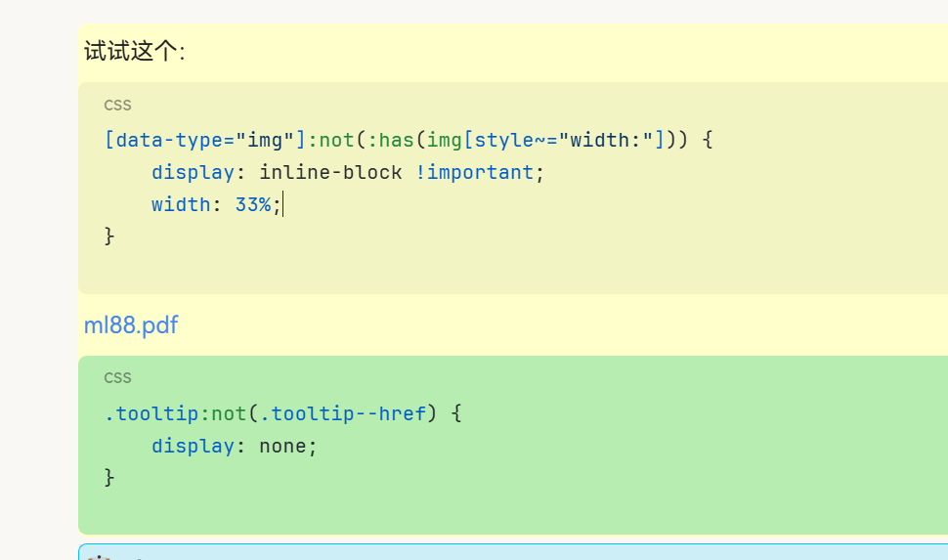Screen dimensions: 948x560
Task: Click the closing brace of the green code block
Action: tap(109, 478)
